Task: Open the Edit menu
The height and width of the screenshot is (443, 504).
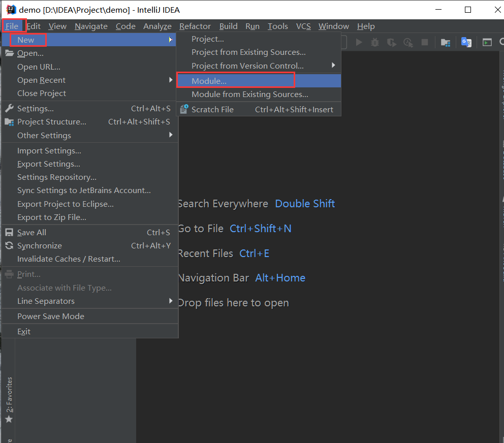Action: point(34,26)
